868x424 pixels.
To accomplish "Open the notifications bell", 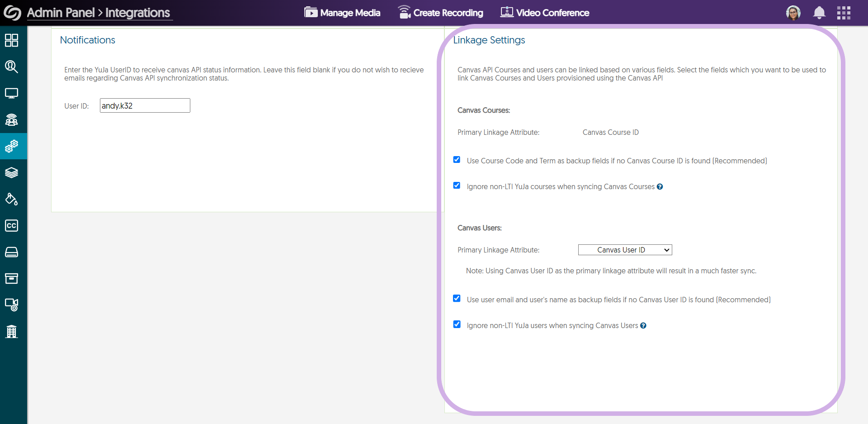I will point(819,13).
